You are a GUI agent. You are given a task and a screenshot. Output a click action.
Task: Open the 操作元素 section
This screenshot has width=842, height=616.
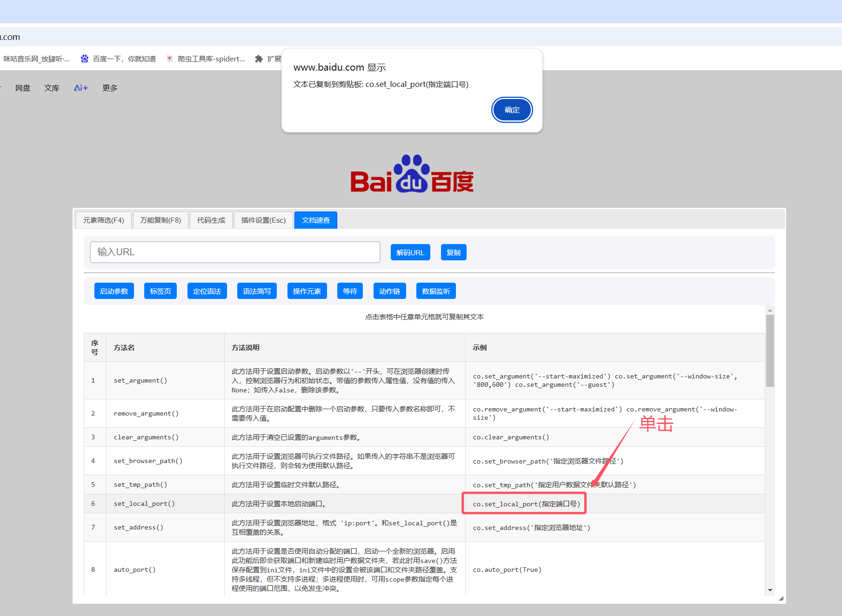pyautogui.click(x=307, y=291)
